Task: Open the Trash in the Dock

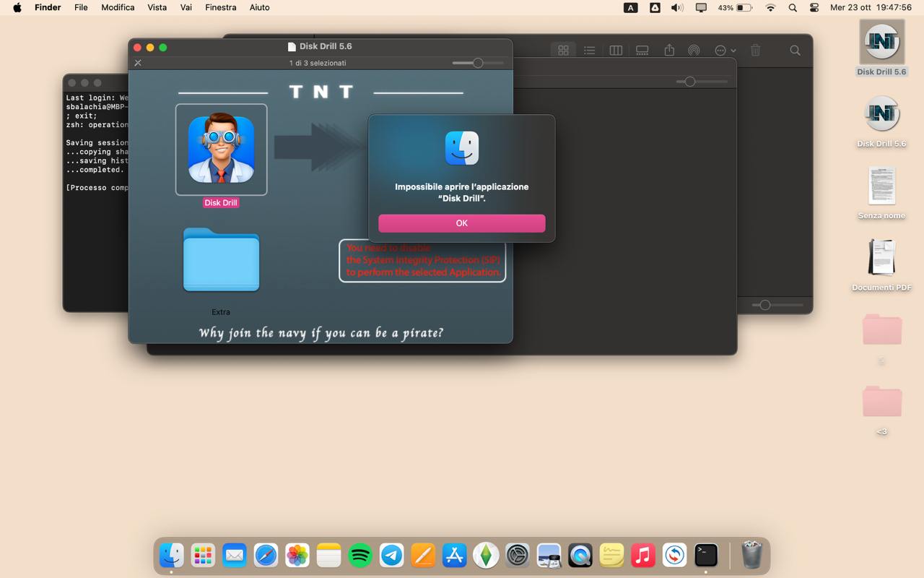Action: click(x=751, y=555)
